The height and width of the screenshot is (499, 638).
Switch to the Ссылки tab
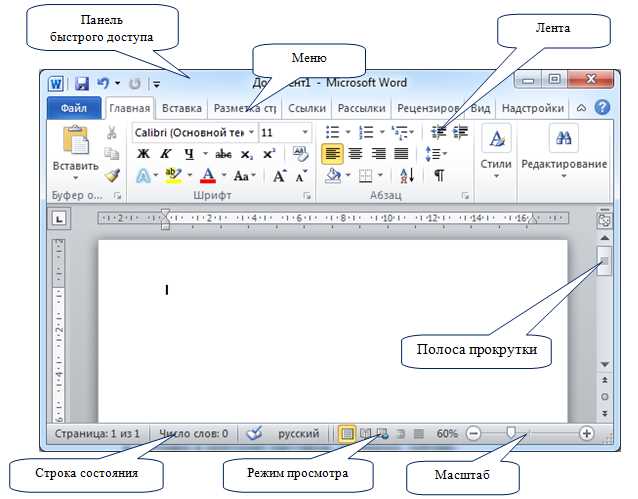307,108
